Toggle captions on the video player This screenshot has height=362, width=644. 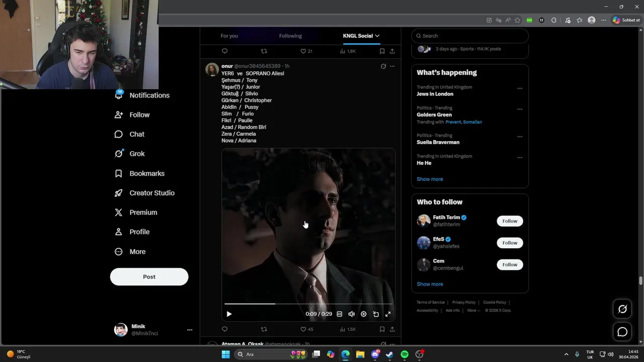pos(339,314)
